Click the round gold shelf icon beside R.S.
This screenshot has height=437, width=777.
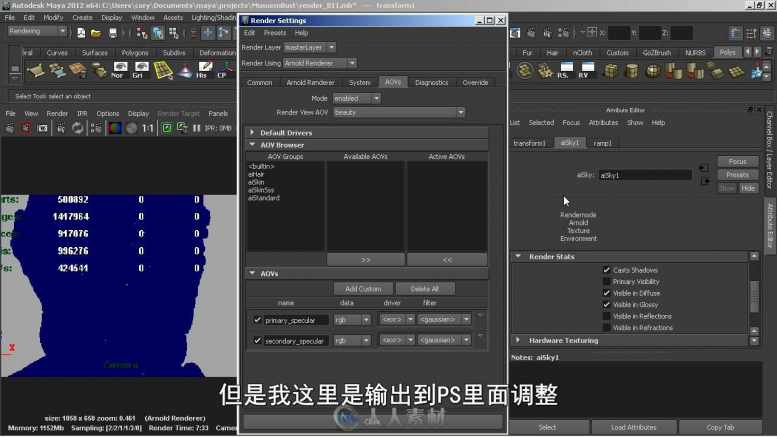(x=524, y=70)
